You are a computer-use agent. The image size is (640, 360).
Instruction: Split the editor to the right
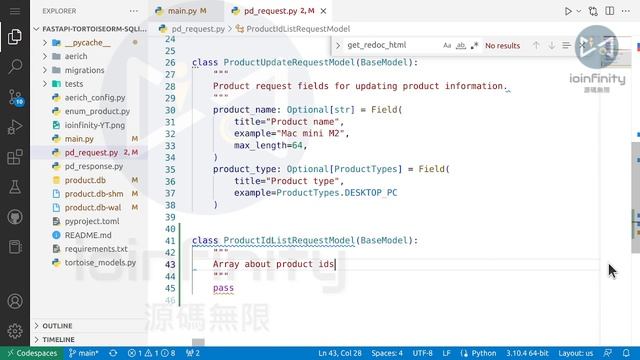coord(609,11)
